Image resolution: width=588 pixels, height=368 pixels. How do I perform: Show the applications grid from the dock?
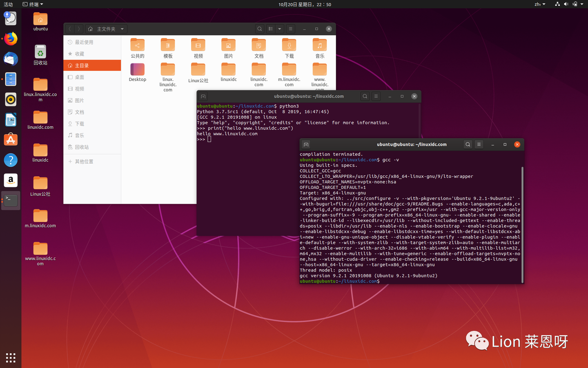[10, 358]
